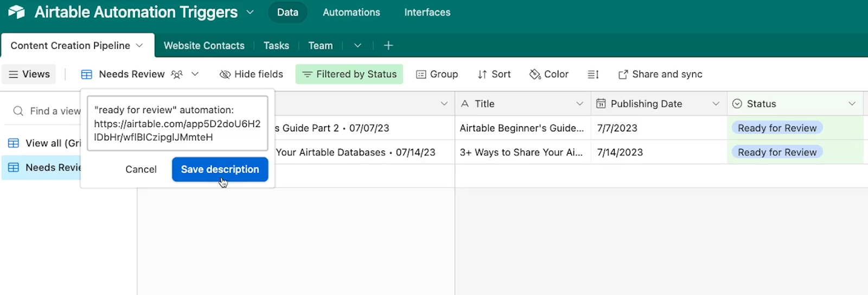868x295 pixels.
Task: Open the Group options
Action: [x=437, y=74]
